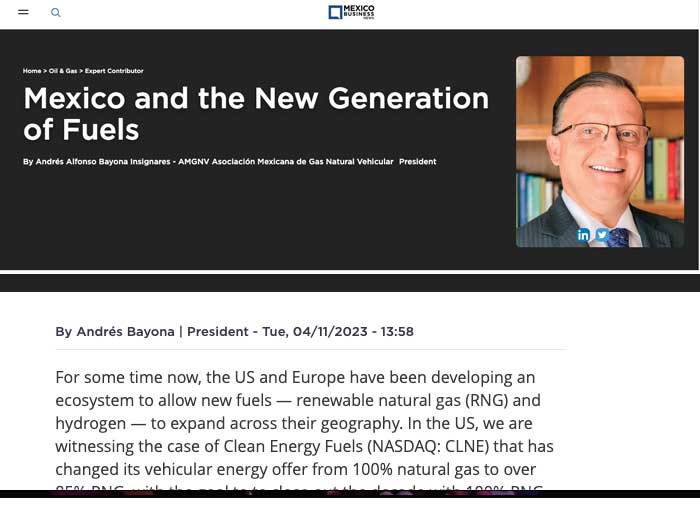Screen dimensions: 700x525
Task: View Andrés Bayona's portrait photo
Action: 600,151
